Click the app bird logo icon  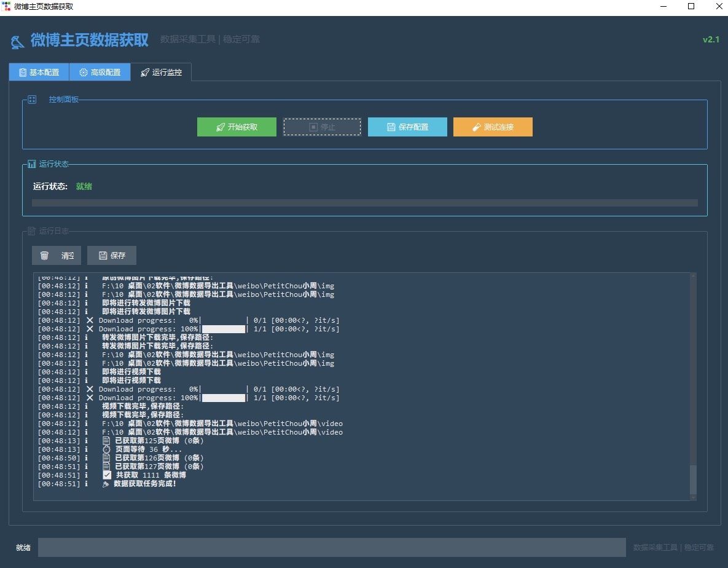(x=17, y=42)
